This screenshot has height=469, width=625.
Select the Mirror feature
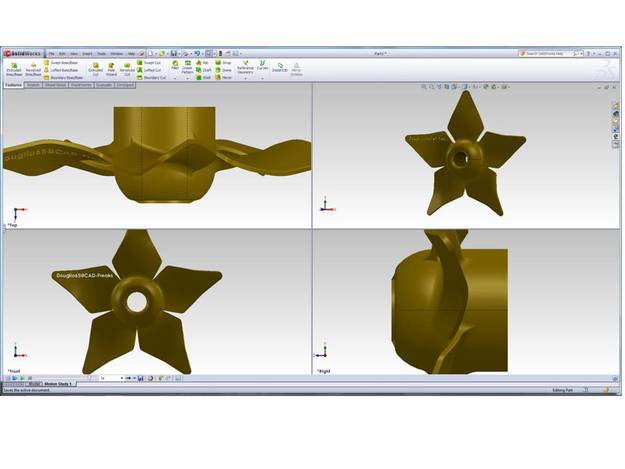tap(223, 78)
